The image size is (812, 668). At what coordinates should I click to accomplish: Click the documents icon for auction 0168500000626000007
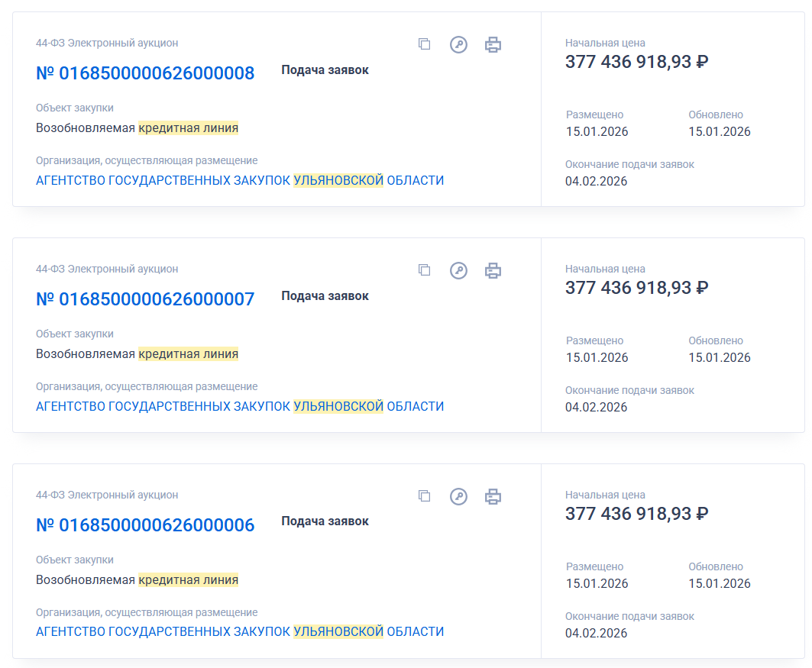(x=424, y=270)
